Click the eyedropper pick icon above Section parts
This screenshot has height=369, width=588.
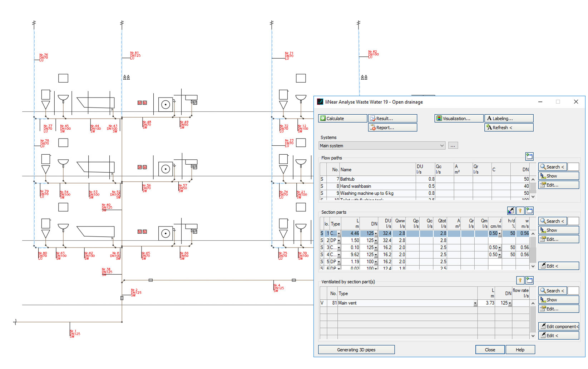coord(511,211)
